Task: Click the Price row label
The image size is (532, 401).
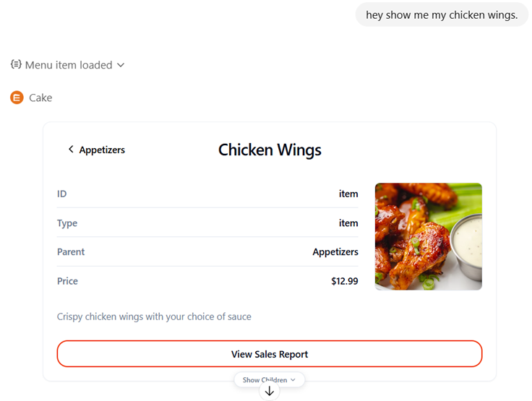Action: coord(67,281)
